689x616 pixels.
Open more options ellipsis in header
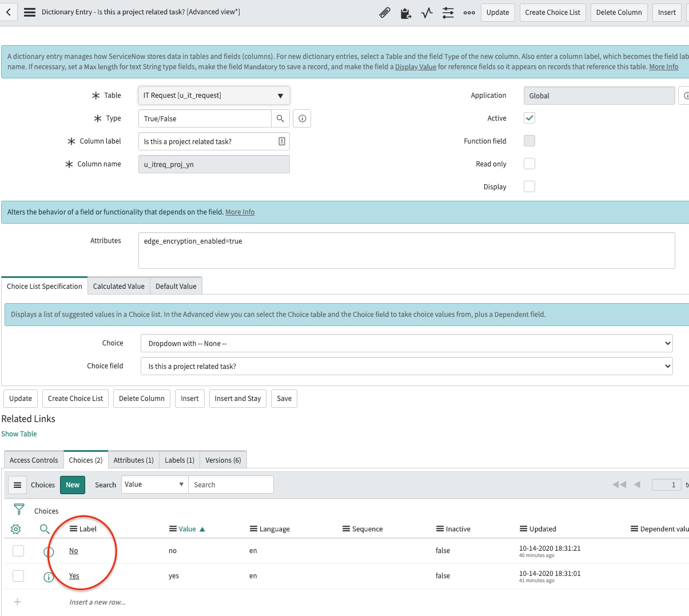click(469, 13)
